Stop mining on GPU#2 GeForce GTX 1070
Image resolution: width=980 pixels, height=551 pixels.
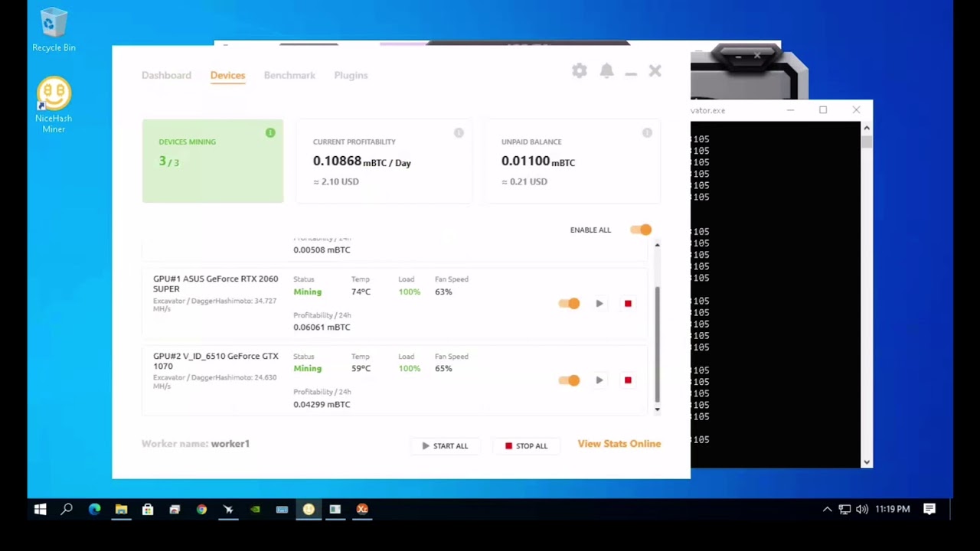coord(628,380)
